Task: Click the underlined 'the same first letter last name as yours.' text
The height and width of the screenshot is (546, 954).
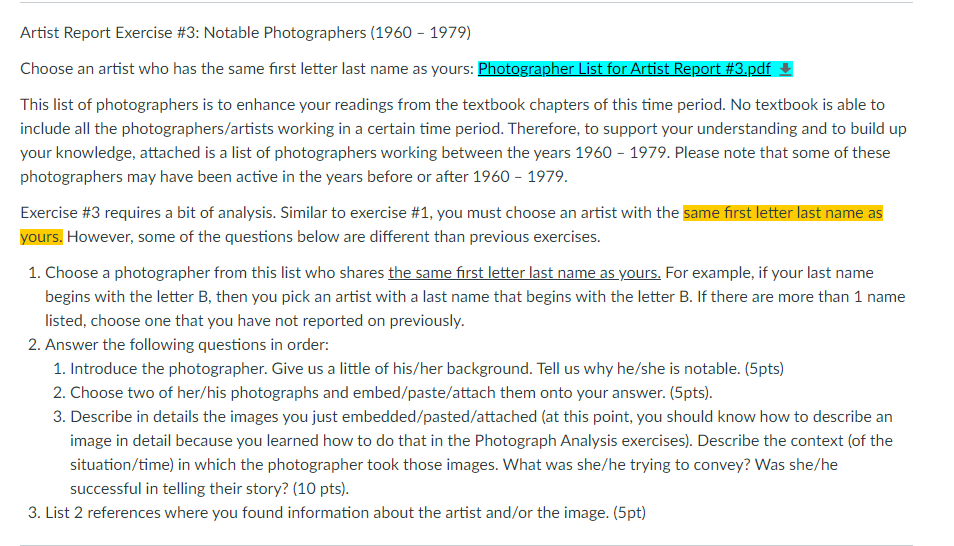Action: 524,273
